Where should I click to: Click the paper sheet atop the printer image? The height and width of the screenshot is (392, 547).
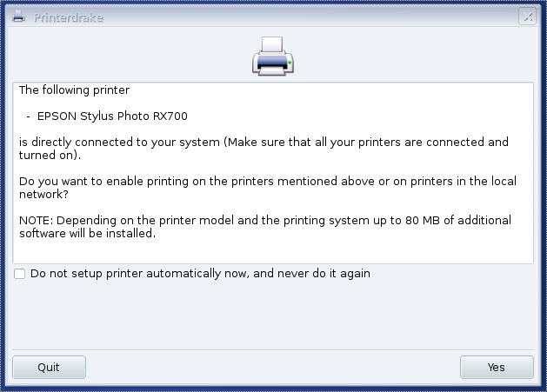pos(272,44)
